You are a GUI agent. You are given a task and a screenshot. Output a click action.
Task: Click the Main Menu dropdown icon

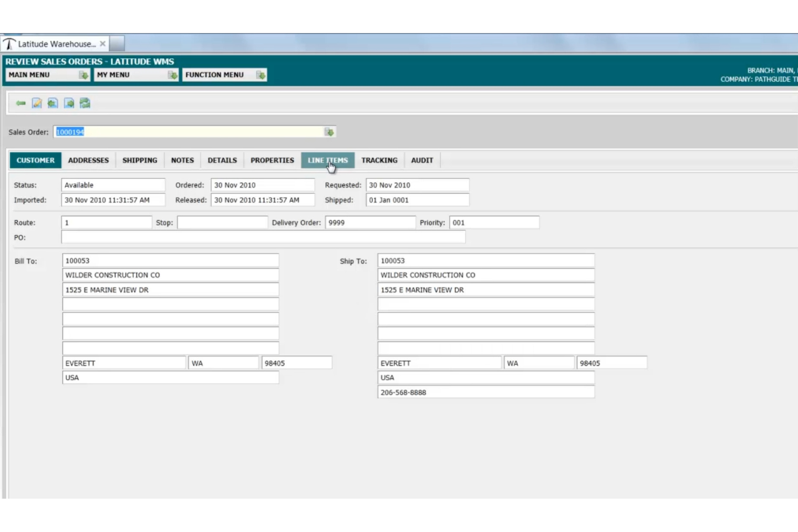click(84, 75)
